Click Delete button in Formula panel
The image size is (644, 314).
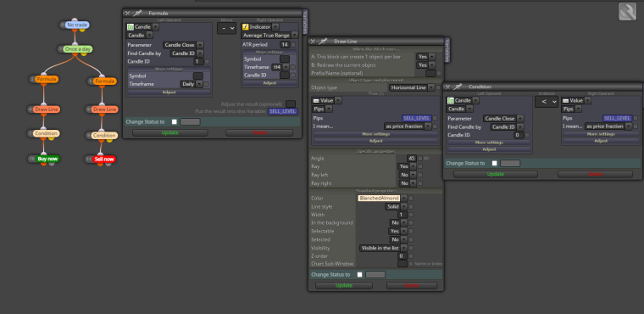click(x=259, y=133)
